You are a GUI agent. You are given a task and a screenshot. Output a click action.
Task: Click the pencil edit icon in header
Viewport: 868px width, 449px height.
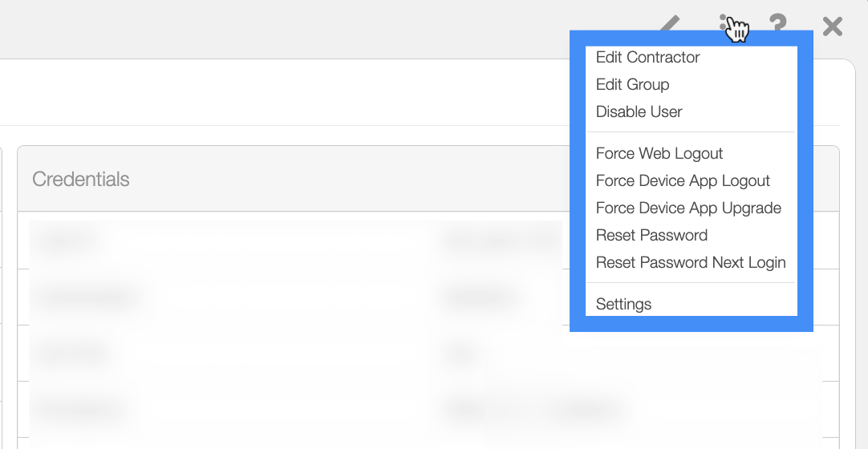point(670,23)
